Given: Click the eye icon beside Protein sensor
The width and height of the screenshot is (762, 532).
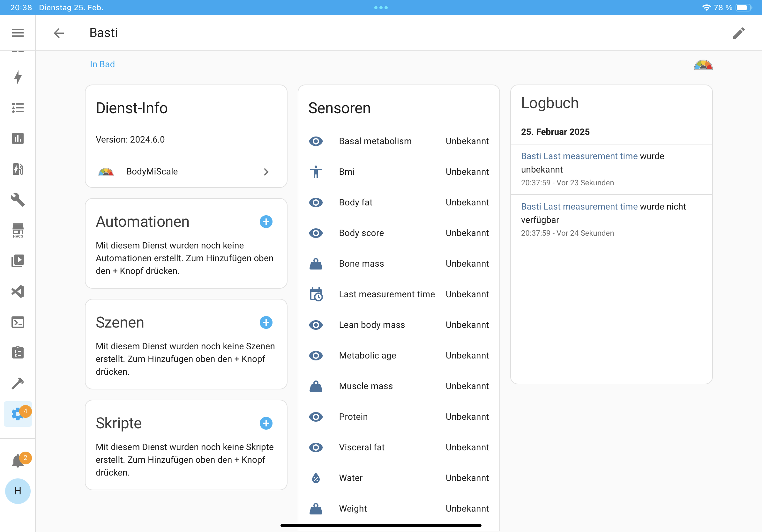Looking at the screenshot, I should (316, 417).
